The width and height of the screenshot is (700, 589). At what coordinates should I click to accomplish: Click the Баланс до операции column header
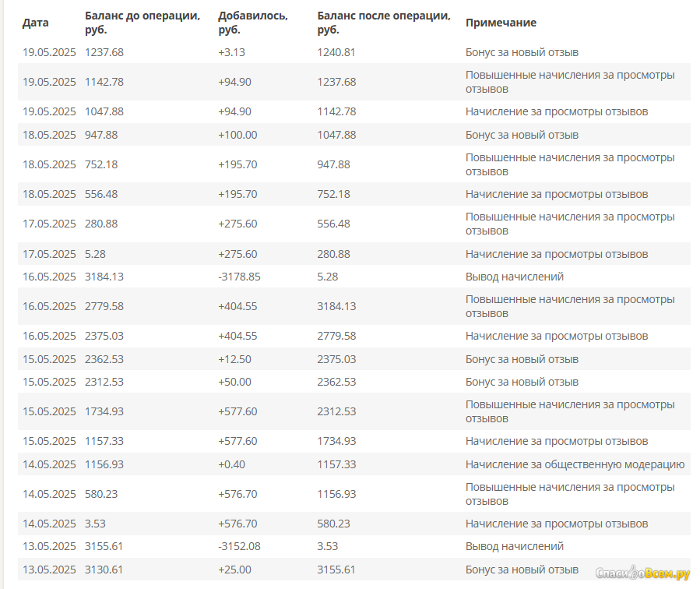[142, 23]
